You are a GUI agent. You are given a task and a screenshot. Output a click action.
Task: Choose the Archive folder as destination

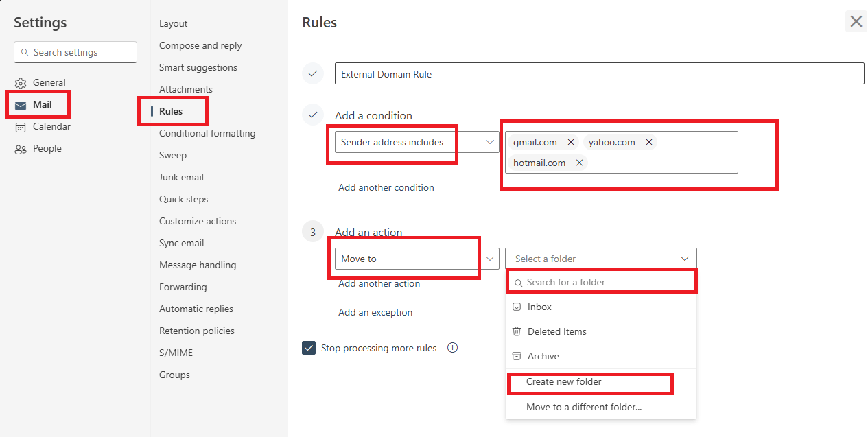coord(543,356)
